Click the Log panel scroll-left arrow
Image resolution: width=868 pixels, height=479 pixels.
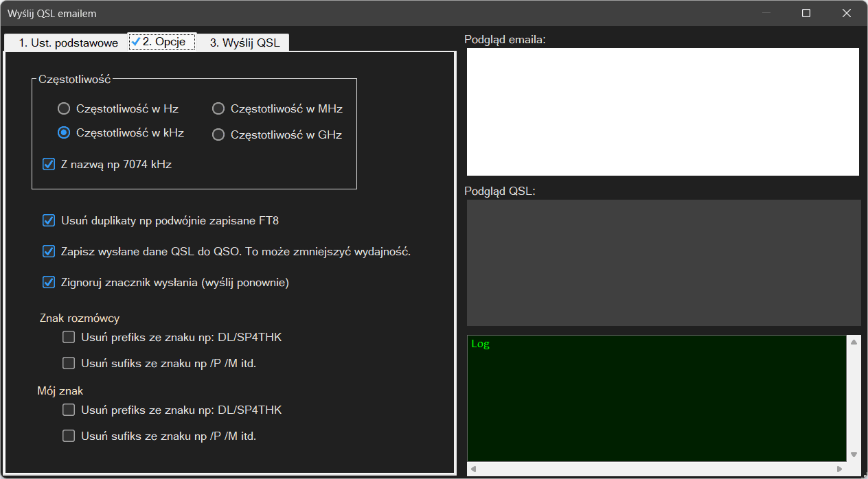[473, 469]
